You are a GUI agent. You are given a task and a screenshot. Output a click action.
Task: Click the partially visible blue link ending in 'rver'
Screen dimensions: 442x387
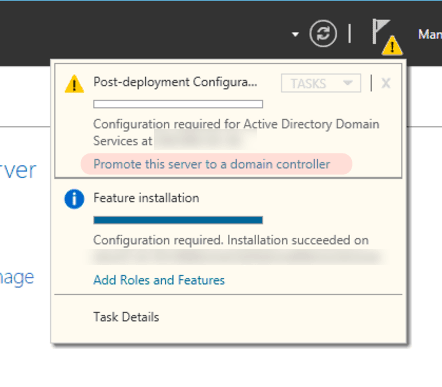coord(18,170)
